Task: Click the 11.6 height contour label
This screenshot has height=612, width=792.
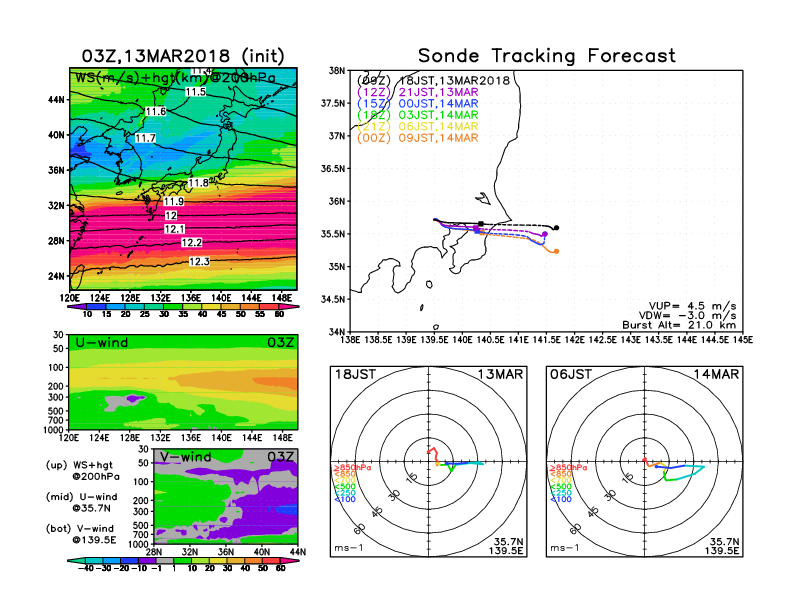Action: [156, 112]
